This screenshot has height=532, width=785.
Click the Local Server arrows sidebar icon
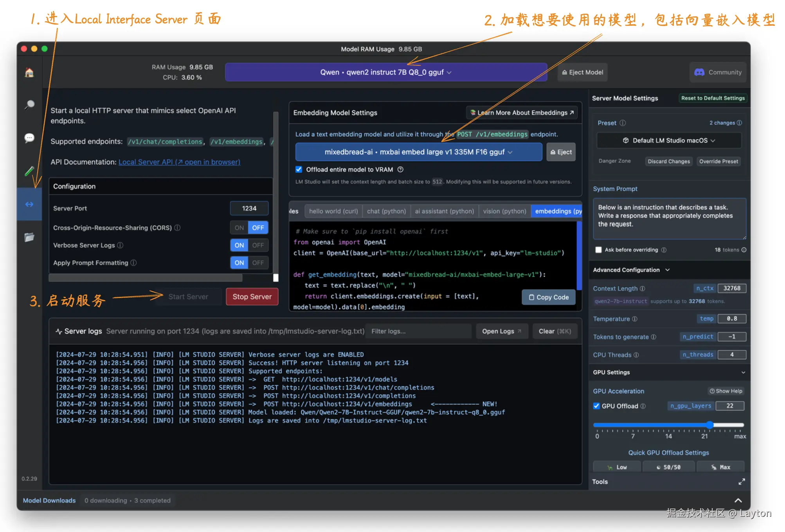[x=29, y=204]
